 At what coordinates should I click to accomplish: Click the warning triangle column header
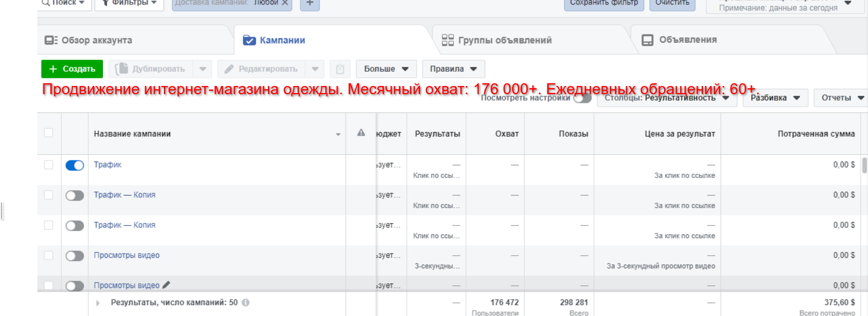pos(361,133)
